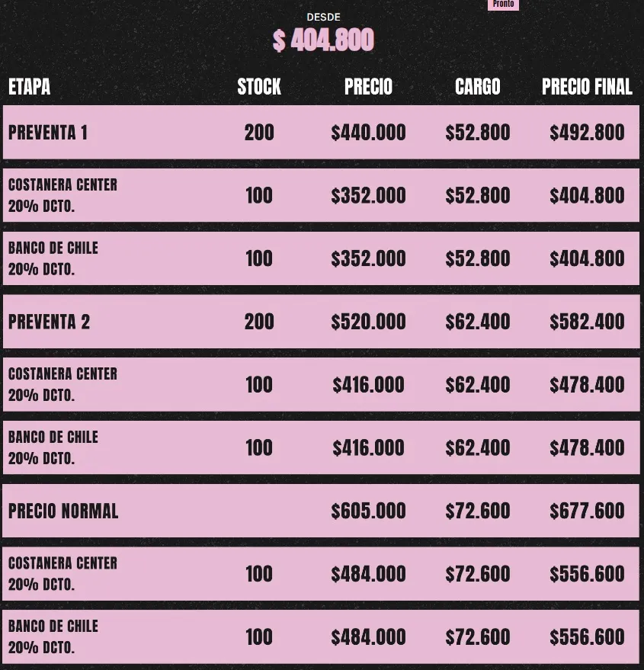Choose the PREVENTA 2 stage row label

49,322
